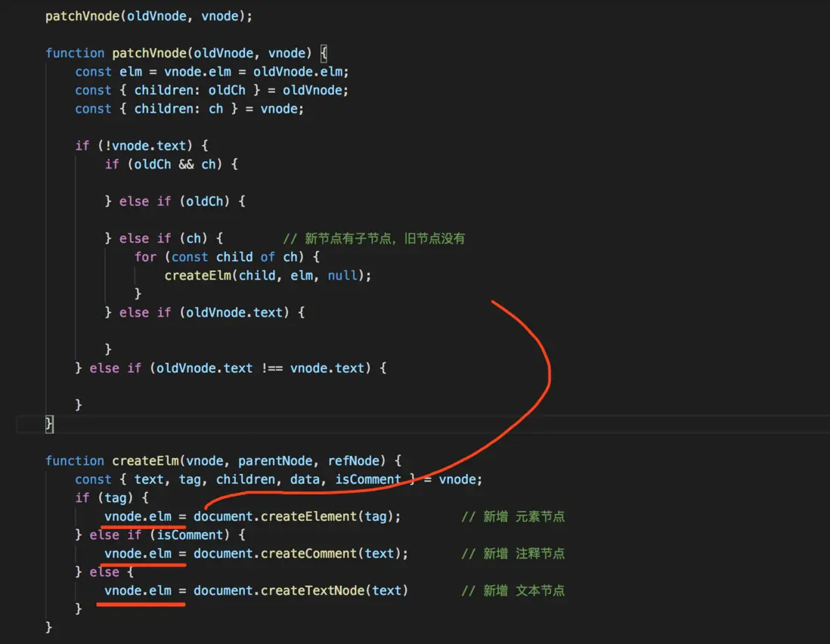Click the underlined vnode.elm under if (tag)
Image resolution: width=830 pixels, height=644 pixels.
141,516
